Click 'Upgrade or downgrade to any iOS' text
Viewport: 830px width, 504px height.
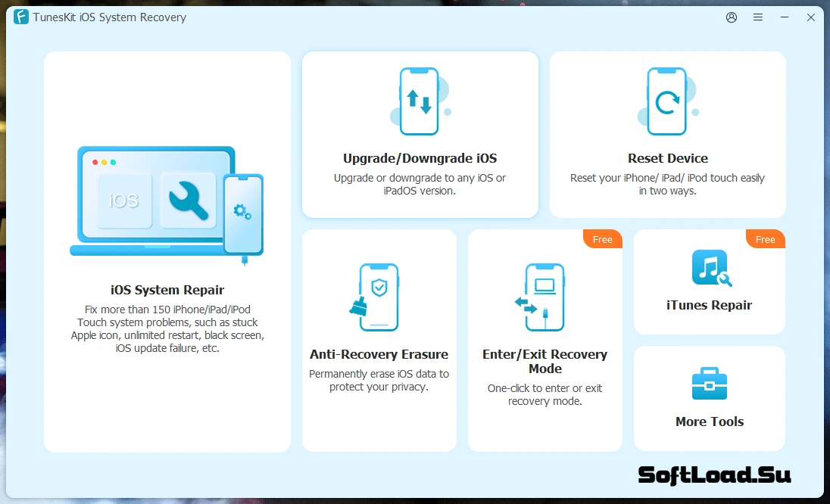(420, 184)
